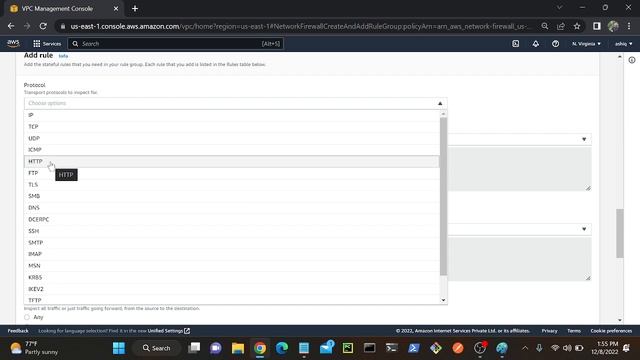The image size is (640, 360).
Task: Click the weather widget on the taskbar
Action: (34, 348)
